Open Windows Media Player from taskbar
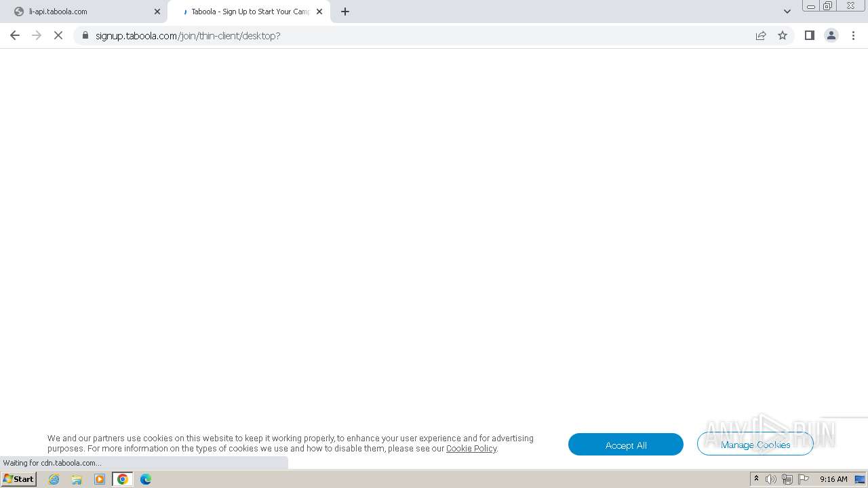 [x=100, y=479]
